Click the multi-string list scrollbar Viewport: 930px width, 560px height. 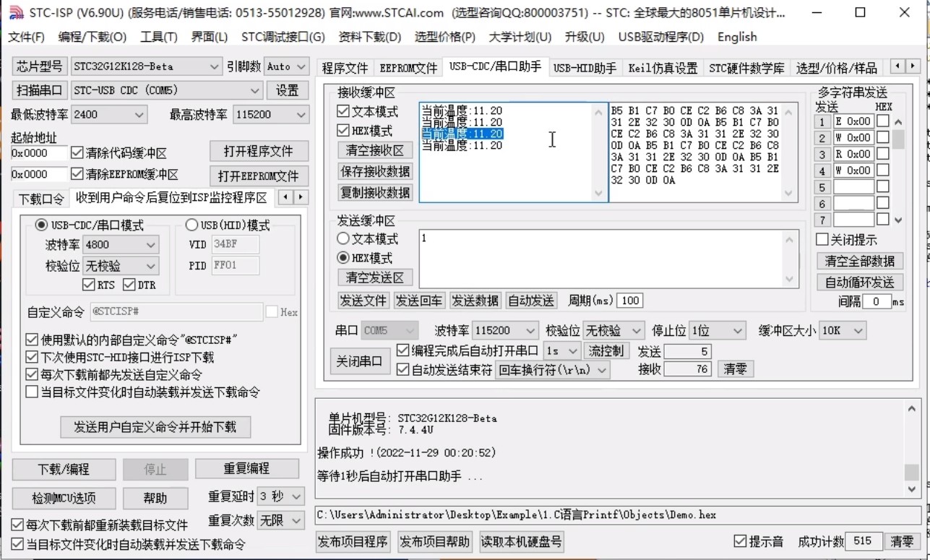pos(898,171)
